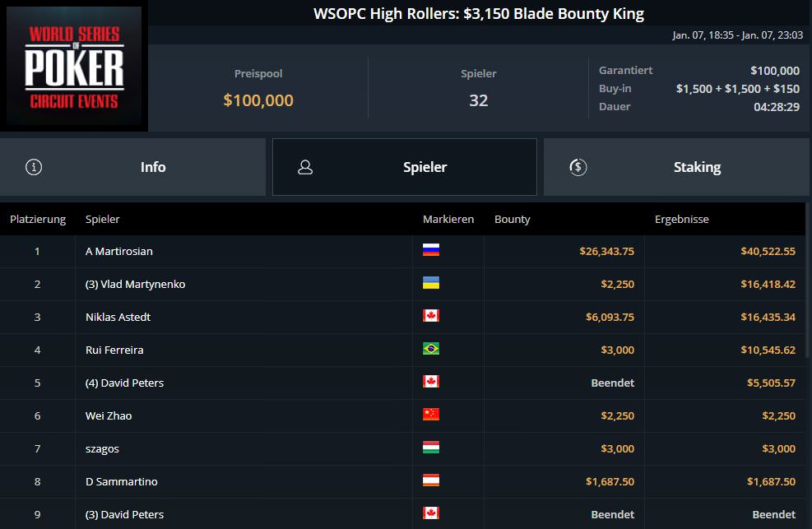Click the Markieren column header
Viewport: 812px width, 529px height.
coord(448,220)
